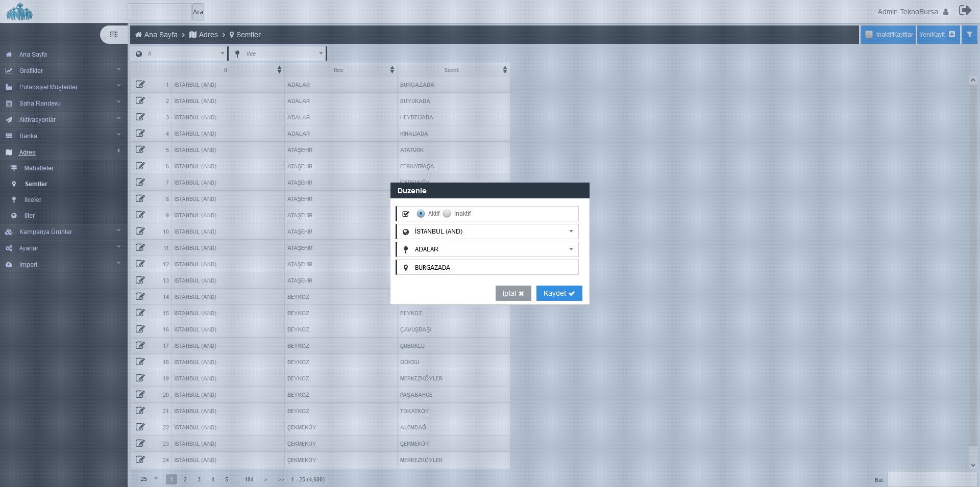Image resolution: width=980 pixels, height=487 pixels.
Task: Select the Aktif radio button
Action: [421, 214]
